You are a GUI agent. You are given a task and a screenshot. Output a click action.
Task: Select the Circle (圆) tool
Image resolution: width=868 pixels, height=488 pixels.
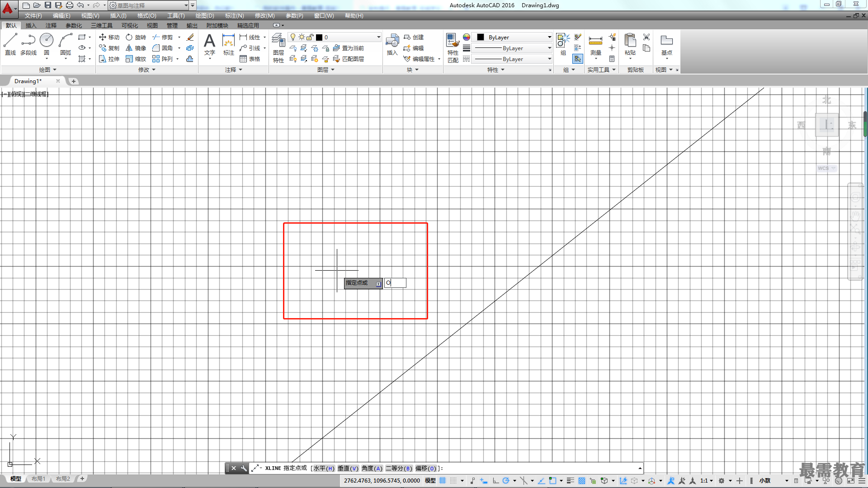click(47, 44)
